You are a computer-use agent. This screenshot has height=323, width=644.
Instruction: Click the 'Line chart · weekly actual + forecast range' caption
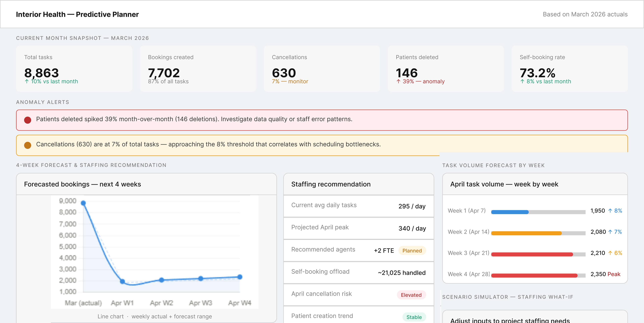155,316
